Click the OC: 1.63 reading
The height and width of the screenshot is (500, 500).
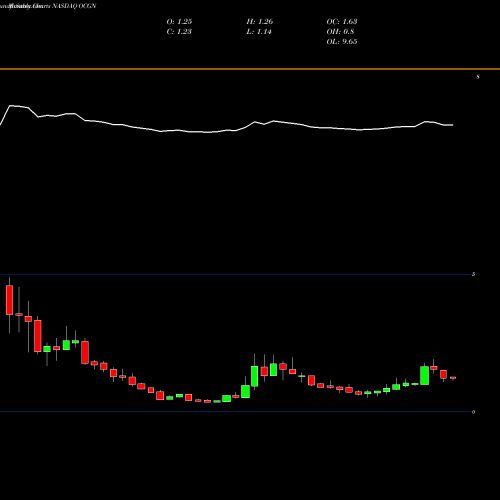(x=342, y=22)
